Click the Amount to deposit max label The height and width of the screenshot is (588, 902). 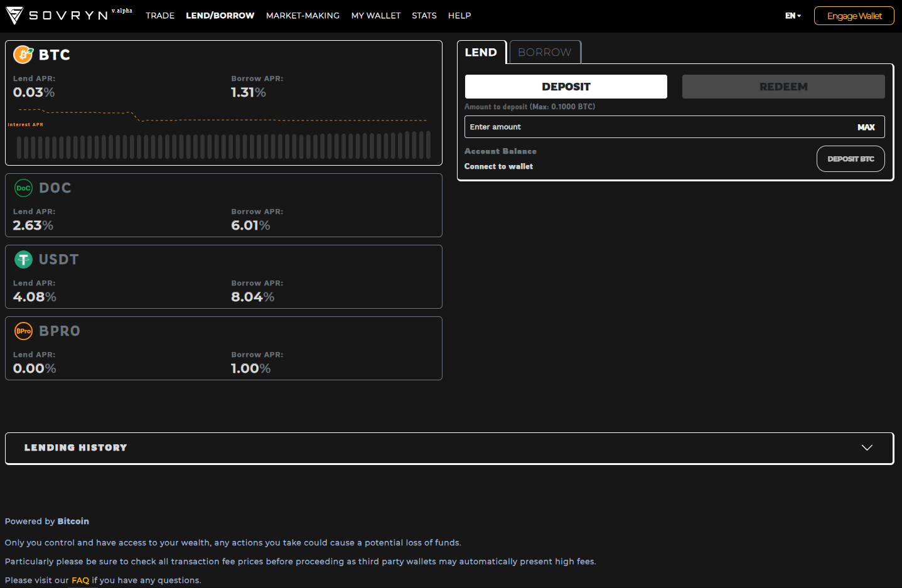pyautogui.click(x=530, y=107)
